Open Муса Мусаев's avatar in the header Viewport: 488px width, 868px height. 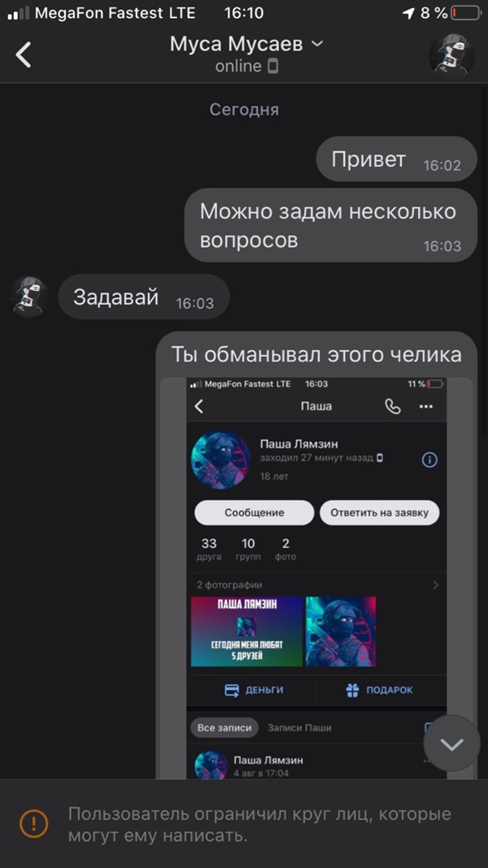[452, 55]
